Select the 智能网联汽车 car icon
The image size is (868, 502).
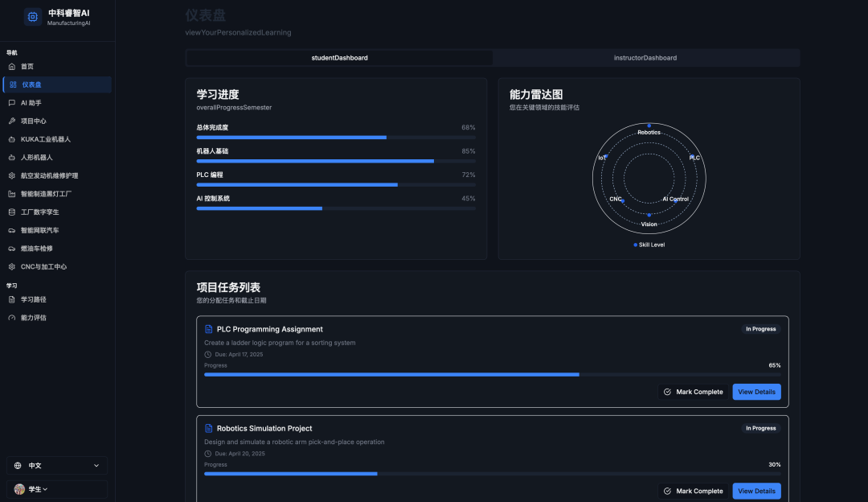(x=12, y=230)
